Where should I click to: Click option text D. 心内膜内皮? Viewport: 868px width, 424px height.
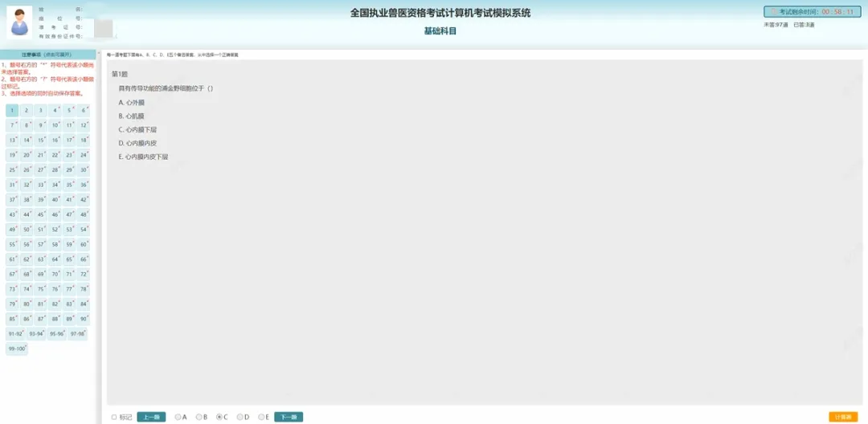(x=138, y=143)
